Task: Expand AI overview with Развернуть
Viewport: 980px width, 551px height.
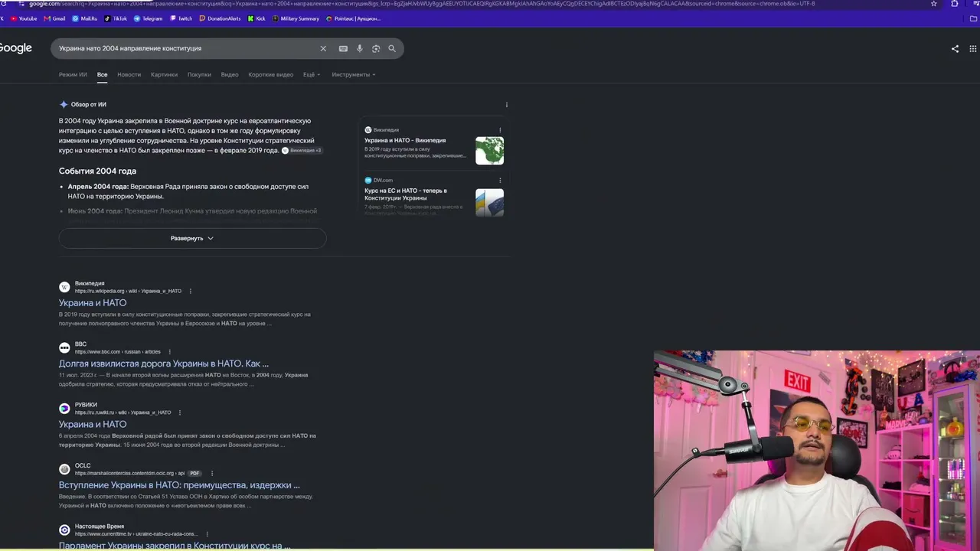Action: 192,238
